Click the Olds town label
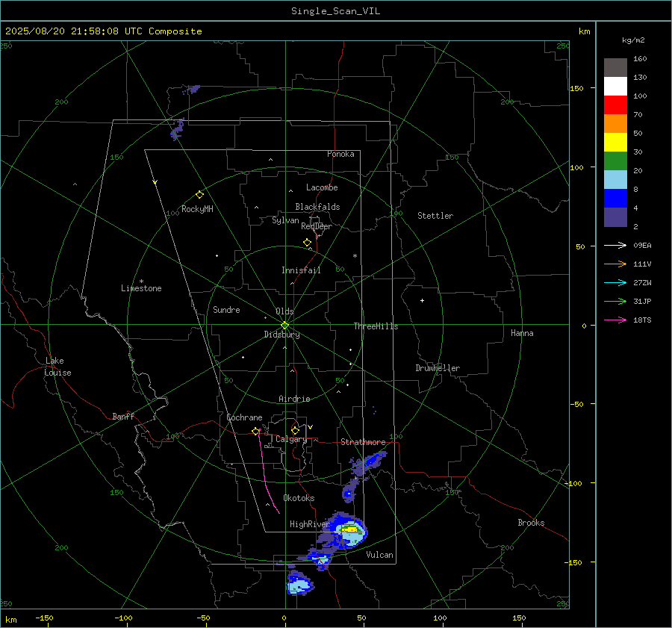This screenshot has height=628, width=672. click(x=284, y=311)
